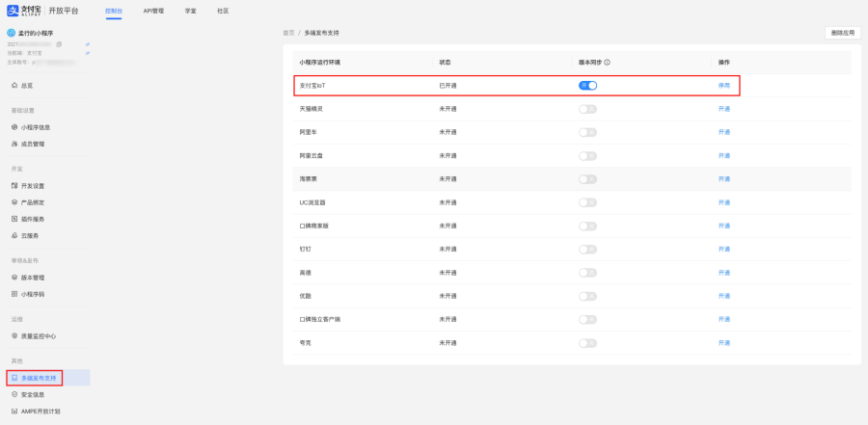Toggle version sync for 夸克
This screenshot has height=425, width=868.
(588, 343)
